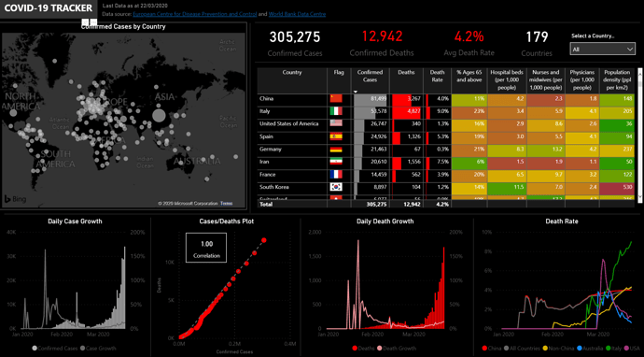The image size is (644, 357).
Task: Click the sort arrow under Confirmed Cases header
Action: click(356, 92)
